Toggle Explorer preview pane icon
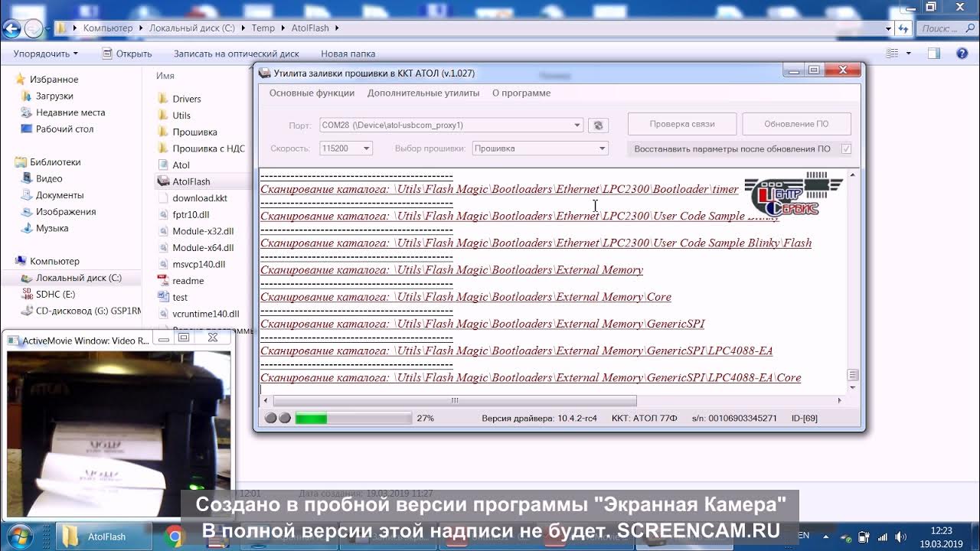 [934, 54]
